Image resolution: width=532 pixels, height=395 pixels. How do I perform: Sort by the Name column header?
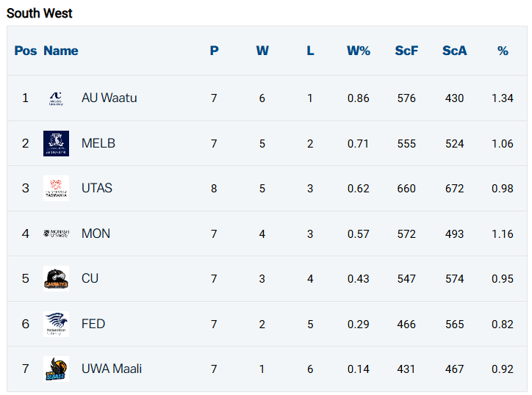[x=61, y=51]
